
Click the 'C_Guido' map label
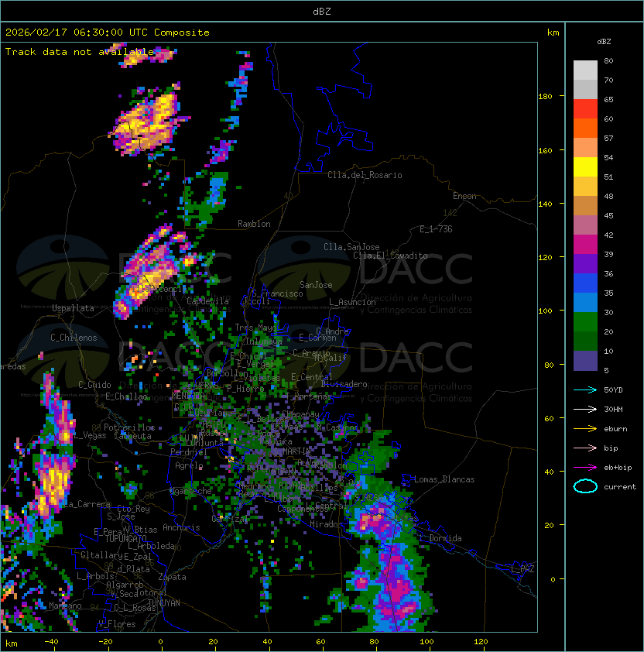[94, 385]
